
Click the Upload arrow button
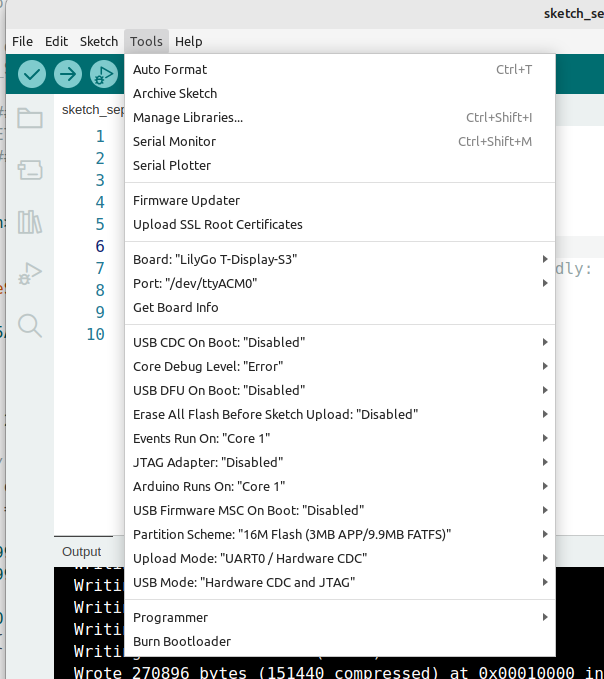[x=68, y=74]
